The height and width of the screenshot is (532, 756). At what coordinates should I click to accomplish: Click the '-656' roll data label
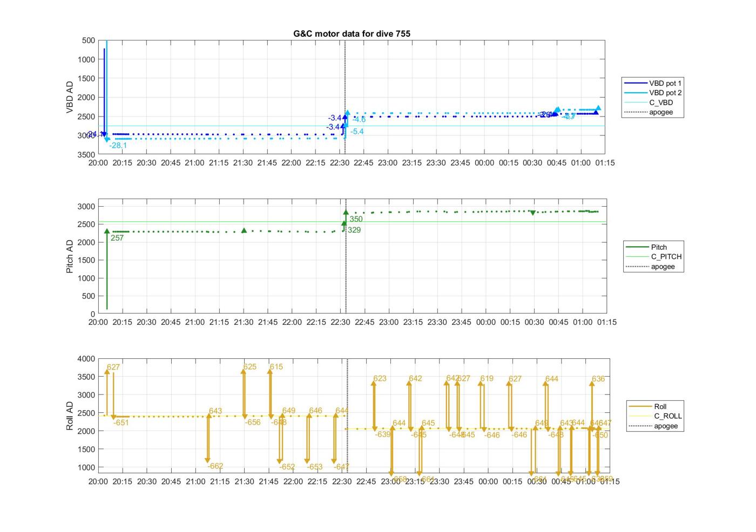(x=253, y=422)
